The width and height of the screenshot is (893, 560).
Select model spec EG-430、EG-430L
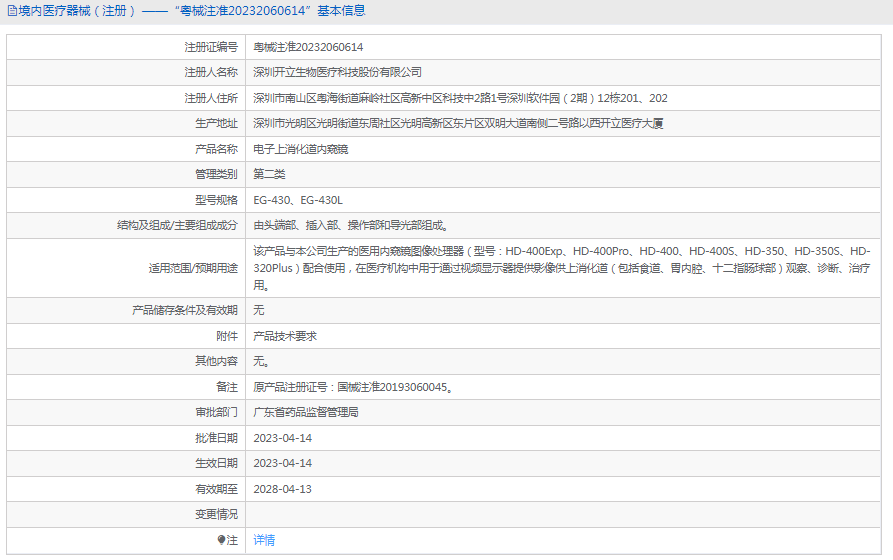298,200
